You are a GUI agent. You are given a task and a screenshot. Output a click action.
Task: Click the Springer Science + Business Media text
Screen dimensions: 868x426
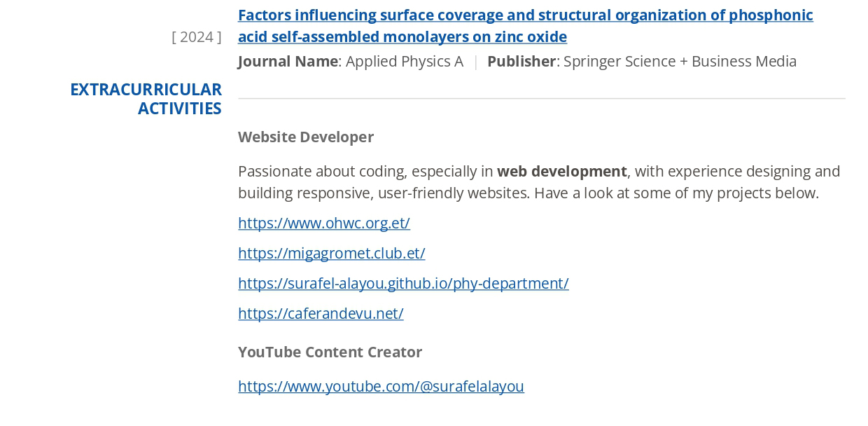[679, 62]
